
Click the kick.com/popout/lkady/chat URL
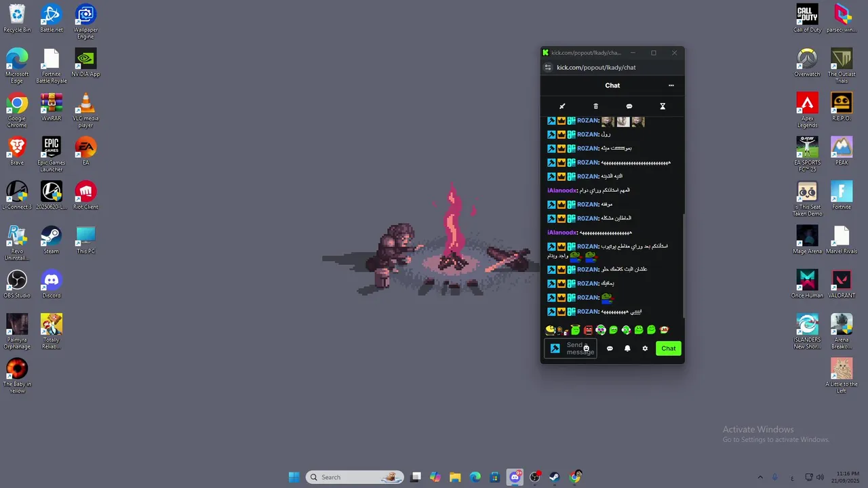coord(596,67)
